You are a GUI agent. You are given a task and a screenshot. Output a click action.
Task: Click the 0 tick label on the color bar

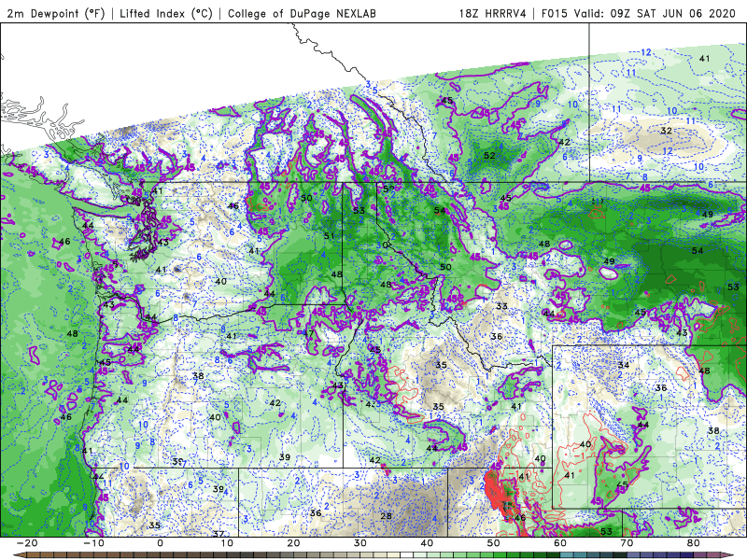point(160,543)
